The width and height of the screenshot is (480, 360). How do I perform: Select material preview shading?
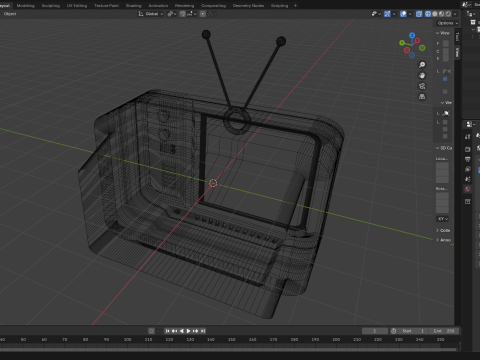(x=441, y=14)
